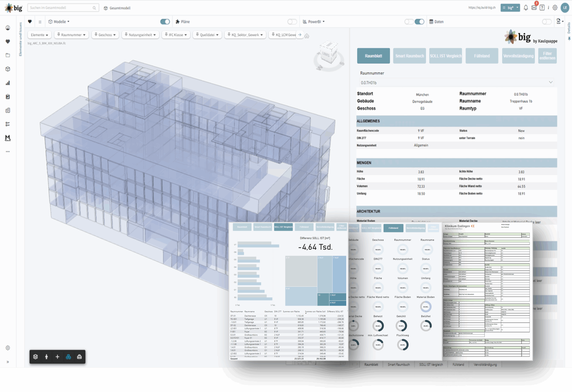Screen dimensions: 572x392
Task: Switch to SOLL IST Vergleich tab
Action: 446,56
